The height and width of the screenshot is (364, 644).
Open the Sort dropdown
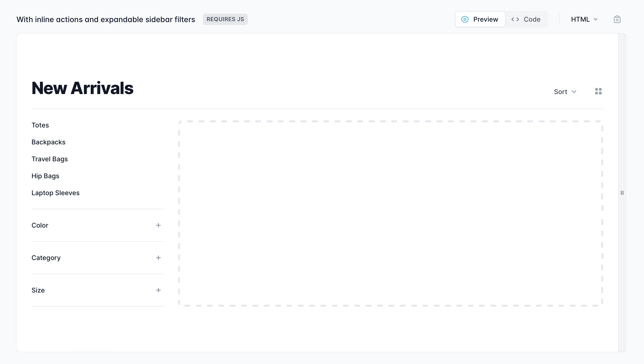(565, 91)
